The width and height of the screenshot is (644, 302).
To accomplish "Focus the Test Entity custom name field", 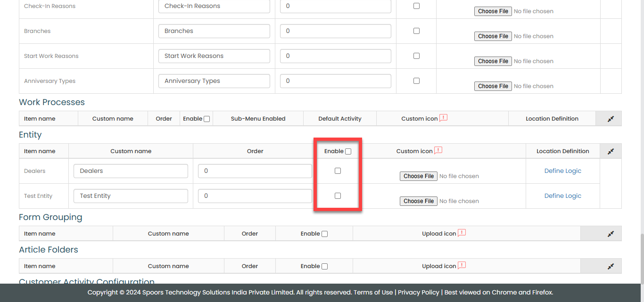I will pos(131,196).
